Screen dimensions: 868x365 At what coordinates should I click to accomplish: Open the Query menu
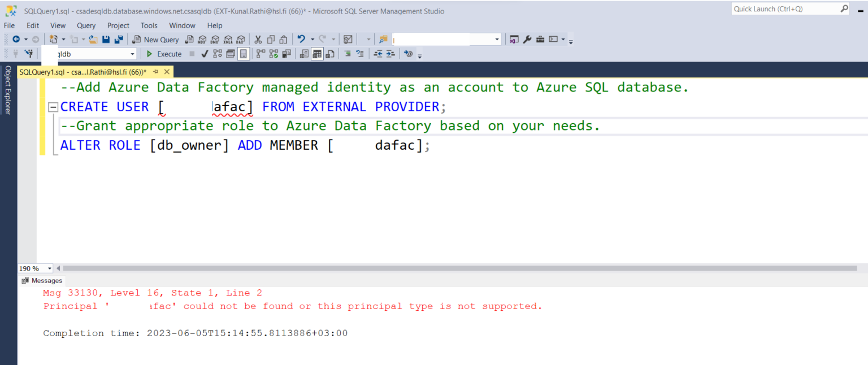pyautogui.click(x=86, y=25)
